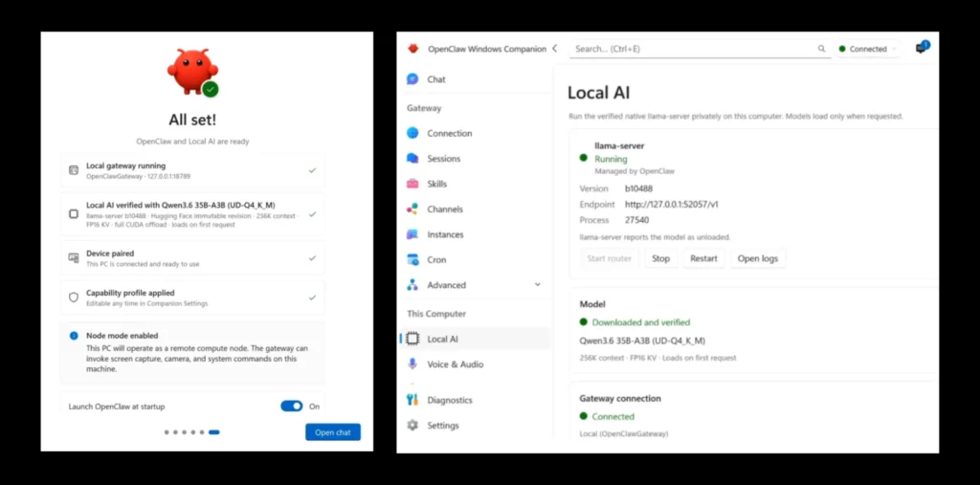This screenshot has height=485, width=980.
Task: Select Local AI in the sidebar
Action: coord(475,339)
